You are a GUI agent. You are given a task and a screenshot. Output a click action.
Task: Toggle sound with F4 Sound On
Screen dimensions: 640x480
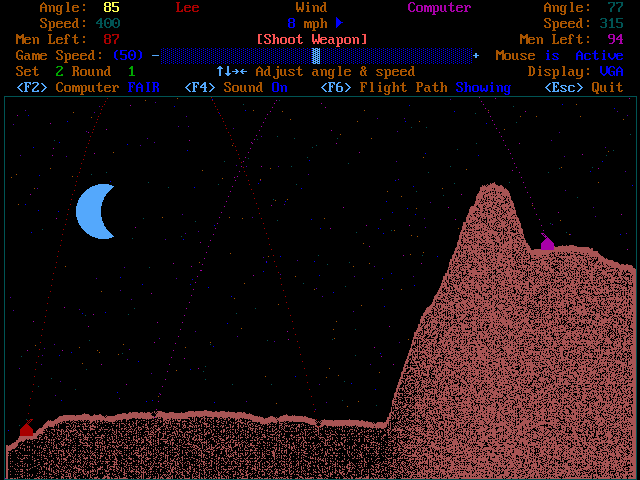coord(236,87)
